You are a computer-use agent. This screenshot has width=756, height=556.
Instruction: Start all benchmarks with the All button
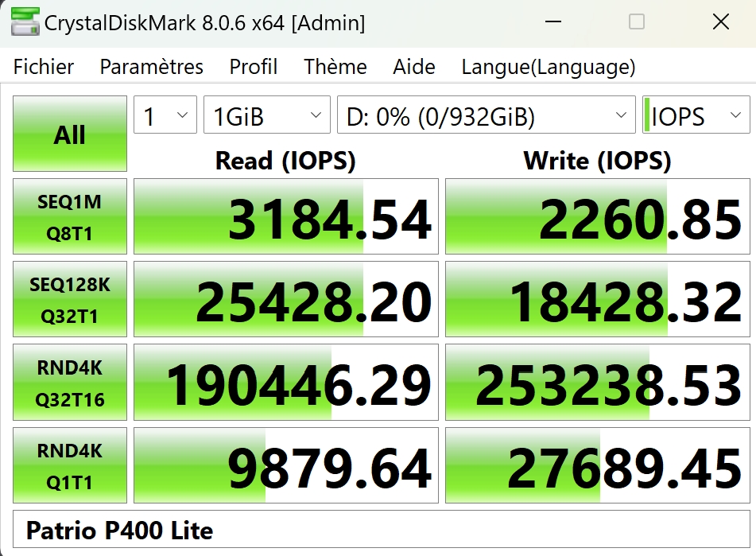70,134
